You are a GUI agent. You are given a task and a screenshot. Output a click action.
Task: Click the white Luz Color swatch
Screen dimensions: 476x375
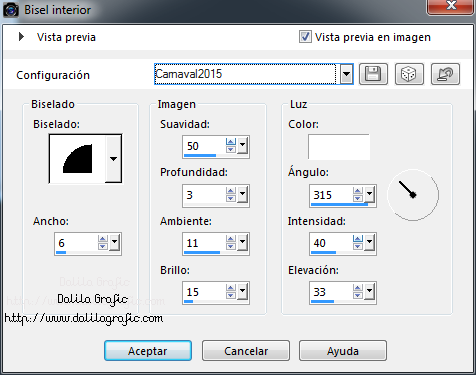point(339,147)
